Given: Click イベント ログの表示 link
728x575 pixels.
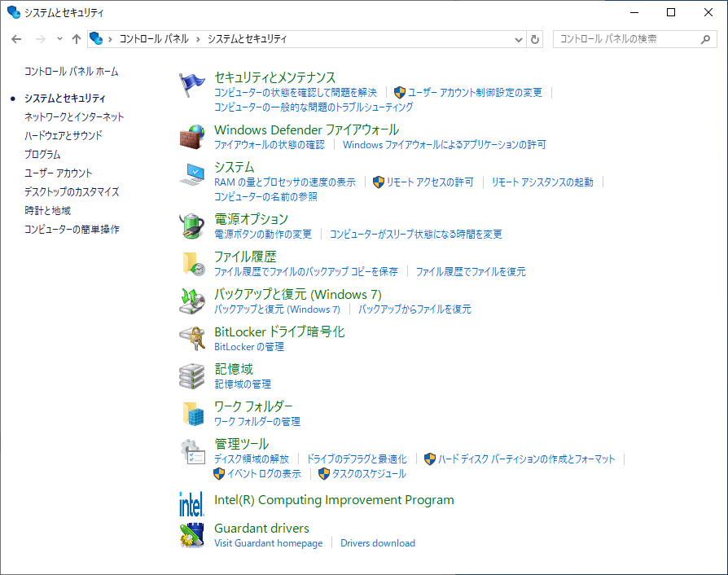Looking at the screenshot, I should [264, 474].
